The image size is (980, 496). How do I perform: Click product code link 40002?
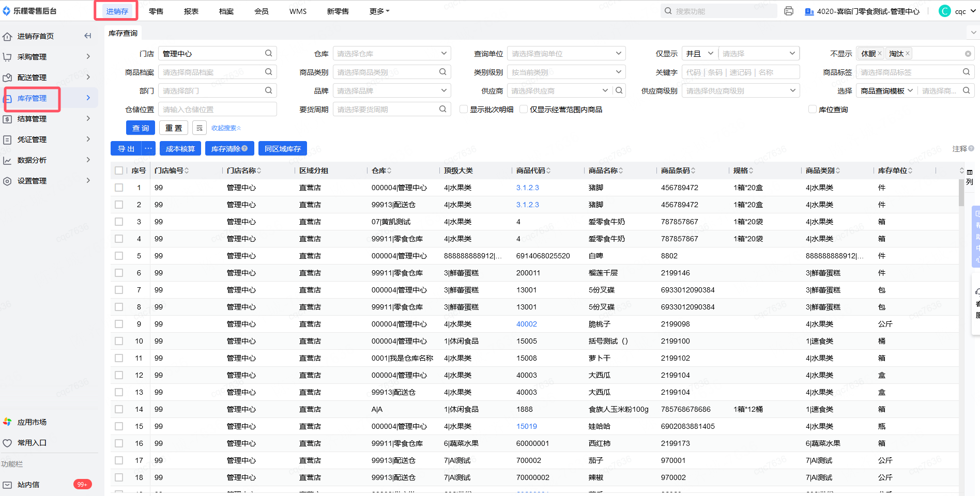coord(526,324)
